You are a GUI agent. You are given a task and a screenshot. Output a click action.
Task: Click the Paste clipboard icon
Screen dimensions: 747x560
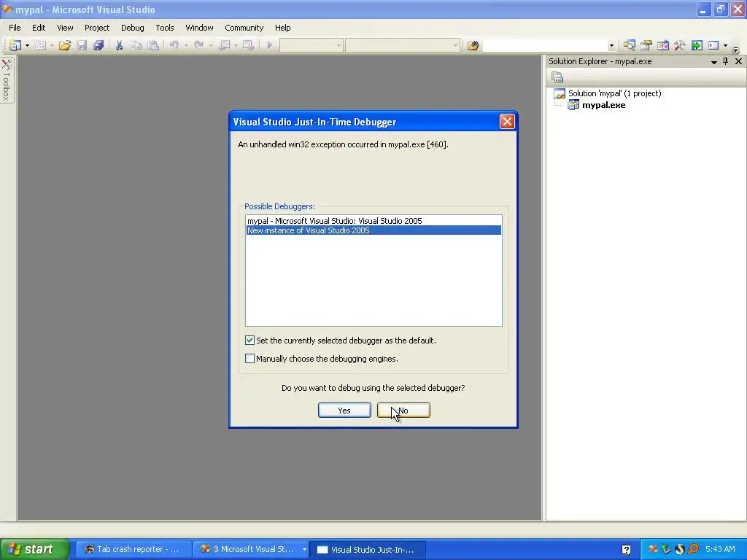coord(153,45)
